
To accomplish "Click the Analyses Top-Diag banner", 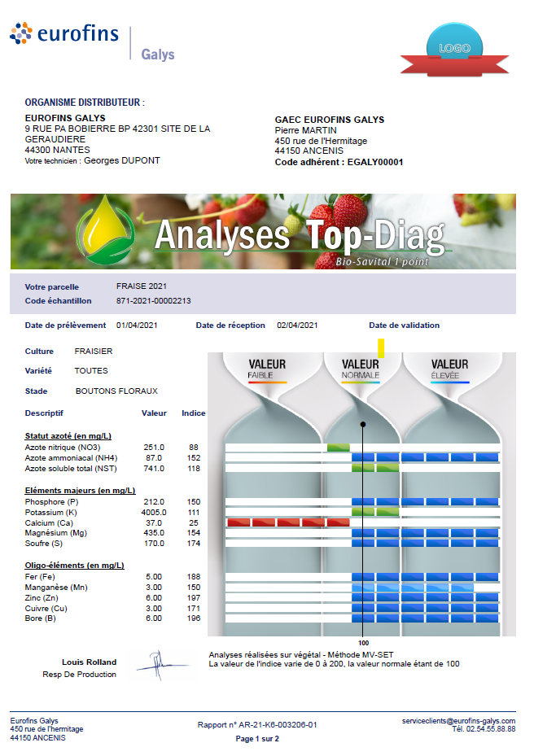I will [263, 231].
